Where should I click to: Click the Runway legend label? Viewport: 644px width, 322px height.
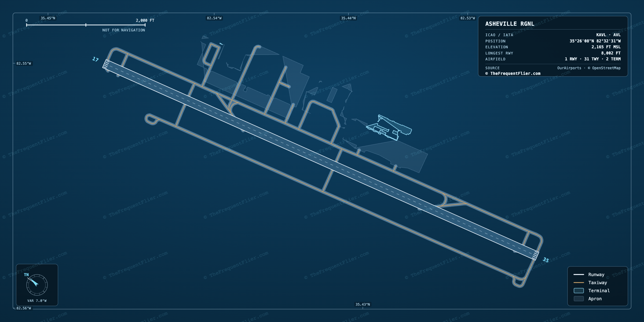coord(596,275)
